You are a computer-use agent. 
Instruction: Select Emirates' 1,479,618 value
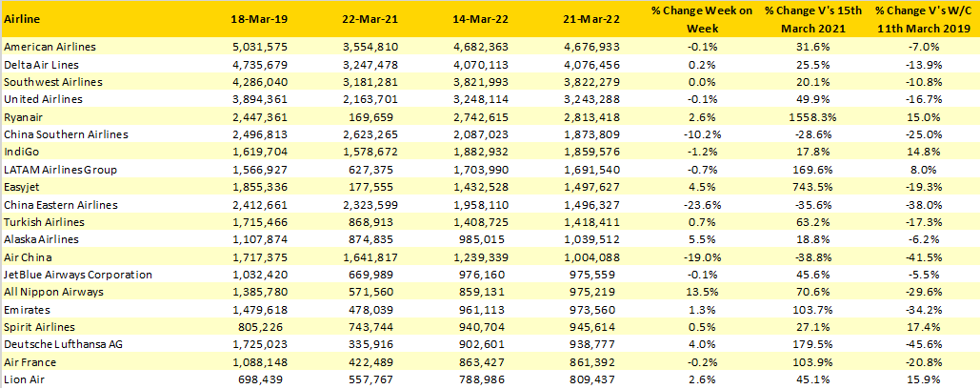point(251,310)
